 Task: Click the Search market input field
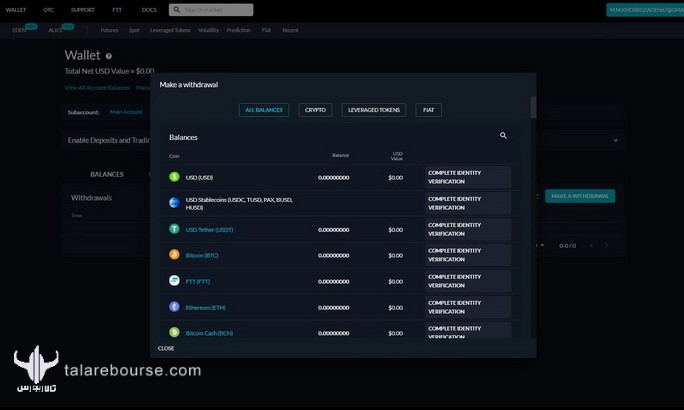[x=211, y=10]
